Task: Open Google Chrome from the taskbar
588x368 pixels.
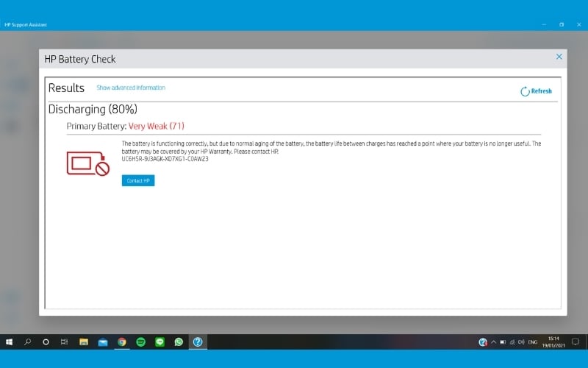Action: (x=121, y=342)
